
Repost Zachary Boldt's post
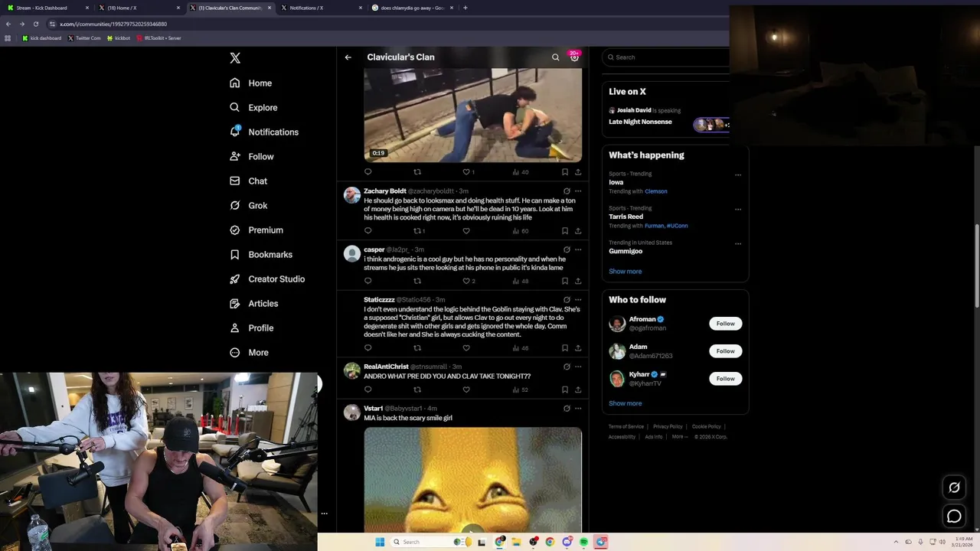417,230
